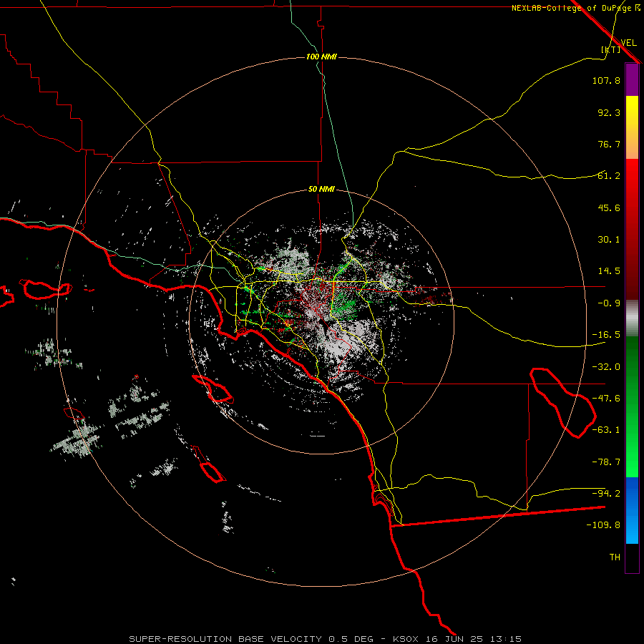
Task: Click the -109.8 legend value
Action: click(603, 525)
